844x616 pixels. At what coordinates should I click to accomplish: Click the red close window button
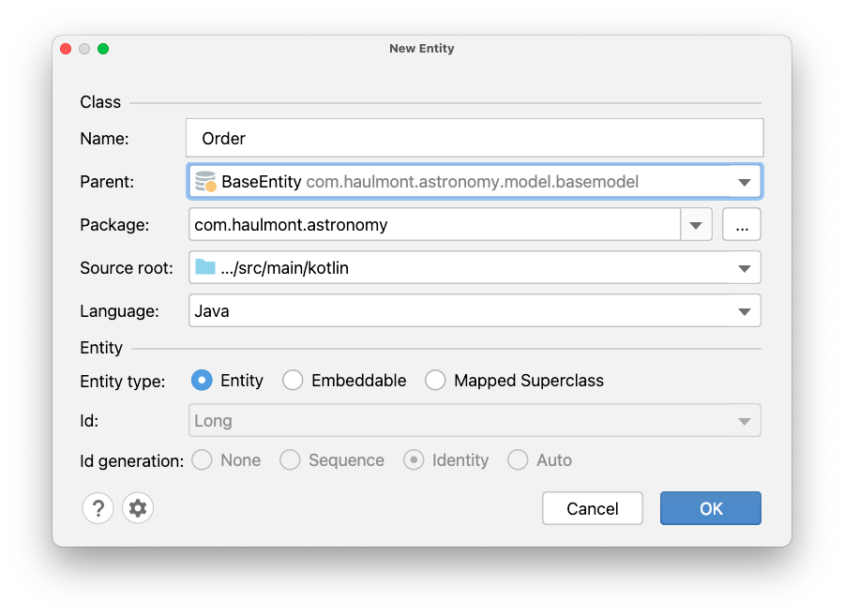(x=66, y=49)
